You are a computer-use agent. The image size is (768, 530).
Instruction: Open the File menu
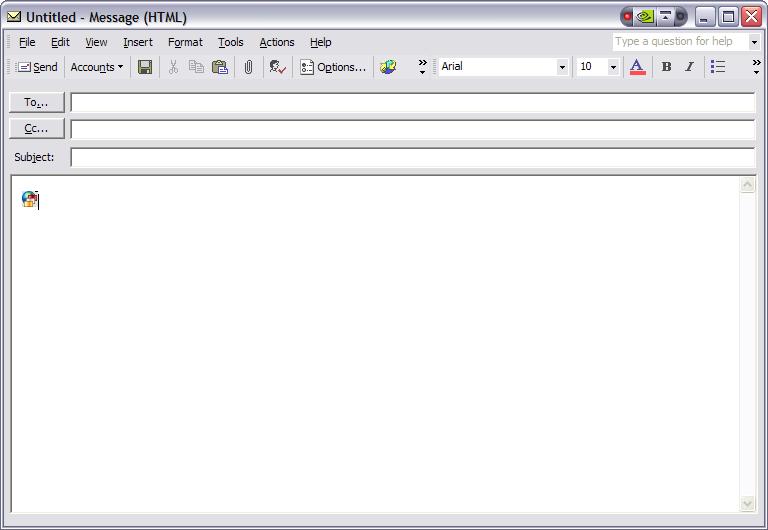pyautogui.click(x=27, y=43)
